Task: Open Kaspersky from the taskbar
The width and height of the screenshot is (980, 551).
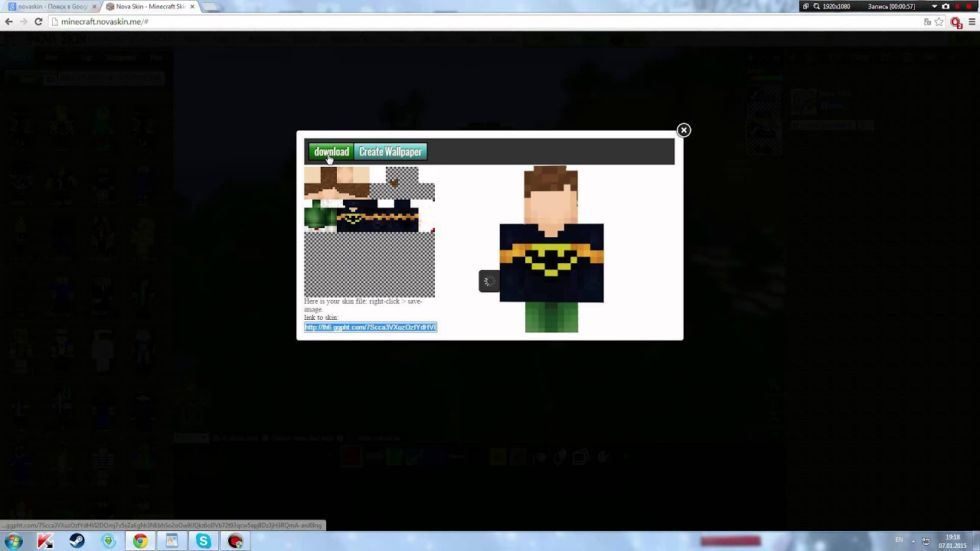Action: pos(45,541)
